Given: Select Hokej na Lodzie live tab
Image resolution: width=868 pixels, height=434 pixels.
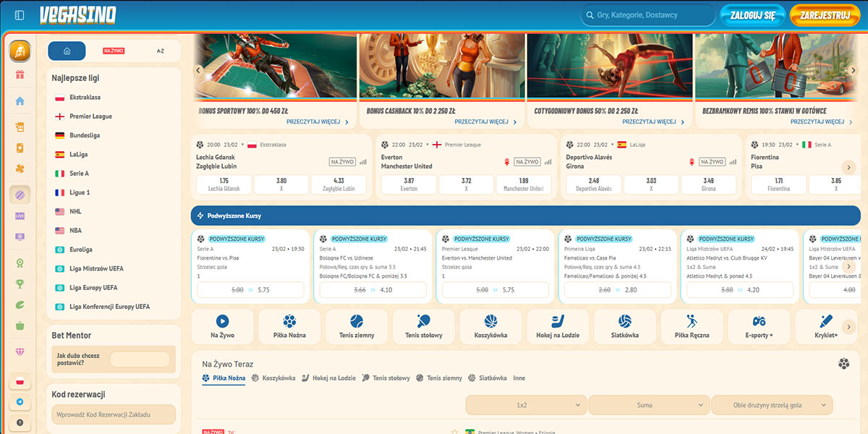Looking at the screenshot, I should pyautogui.click(x=328, y=378).
